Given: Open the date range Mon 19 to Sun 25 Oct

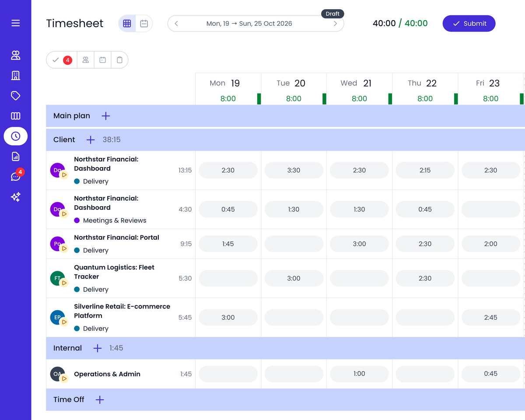Looking at the screenshot, I should pos(249,24).
